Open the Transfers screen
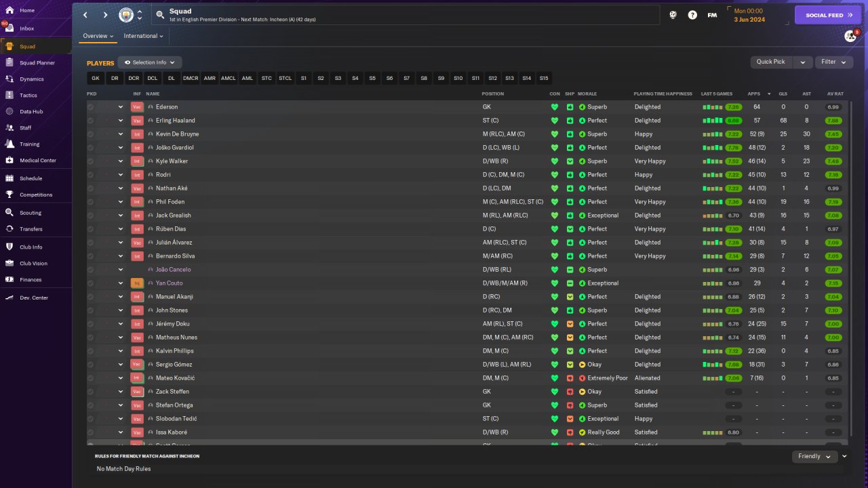 (31, 228)
